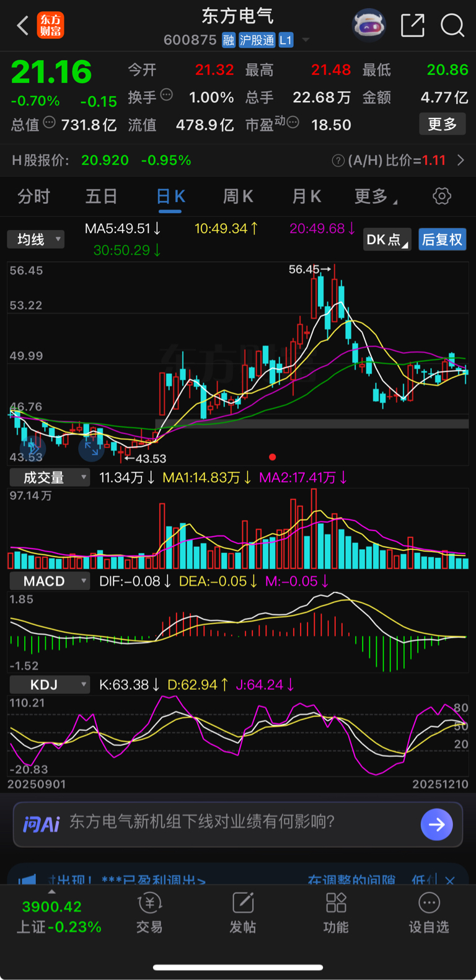Viewport: 476px width, 980px height.
Task: Tap the 问AI logo
Action: 41,824
